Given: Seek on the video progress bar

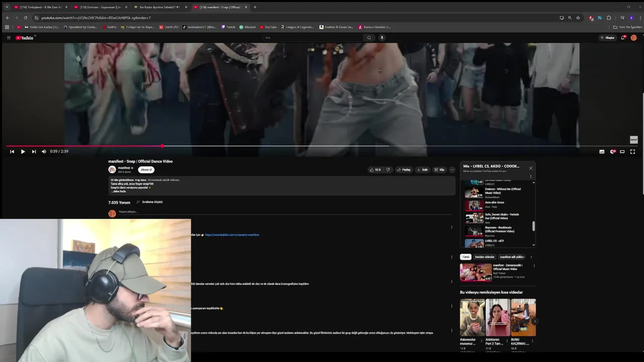Looking at the screenshot, I should [322, 146].
